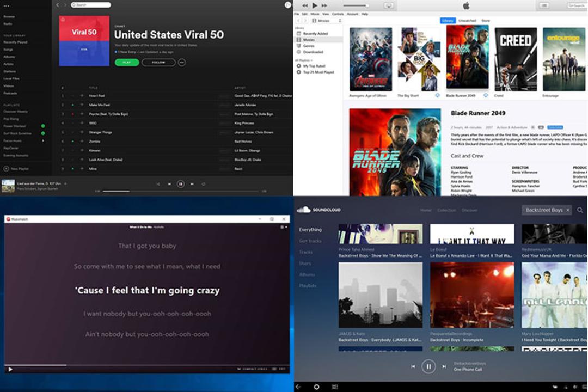588x392 pixels.
Task: Skip to previous track in Spotify
Action: 169,184
